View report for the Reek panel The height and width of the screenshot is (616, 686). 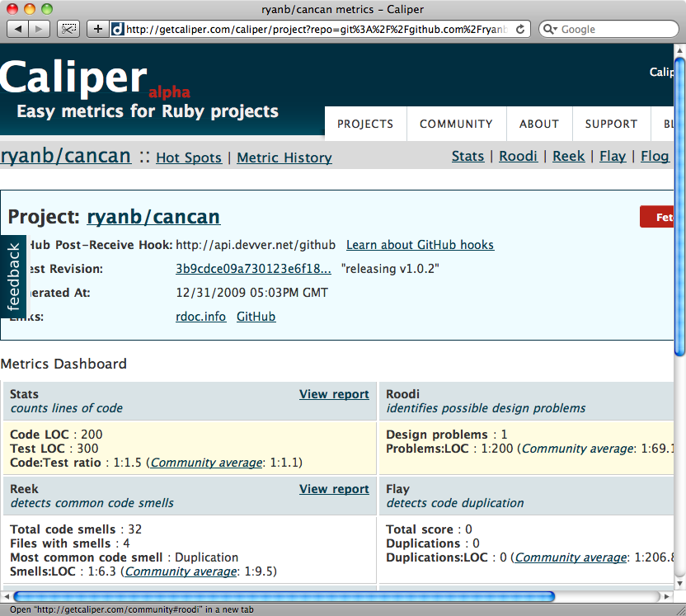pyautogui.click(x=334, y=489)
